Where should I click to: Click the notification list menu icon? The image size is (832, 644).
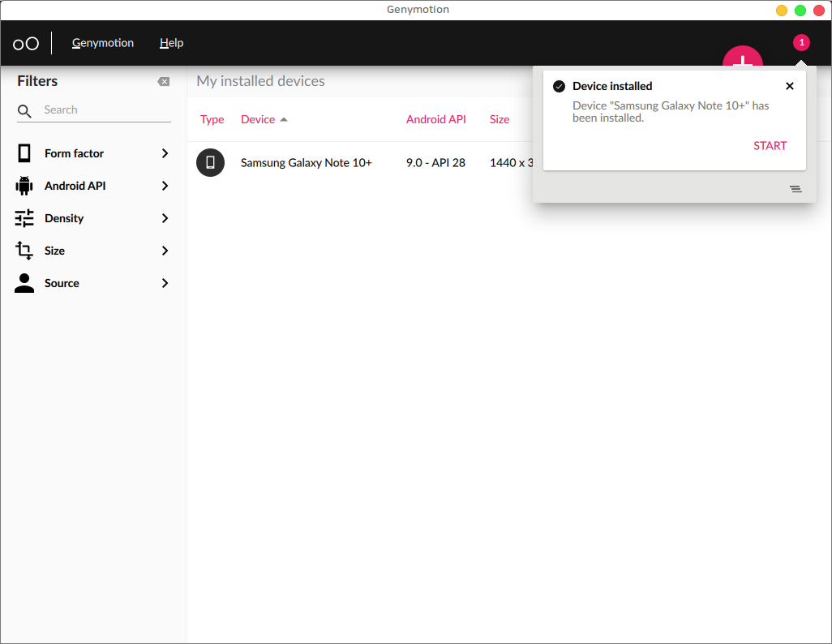(x=796, y=189)
